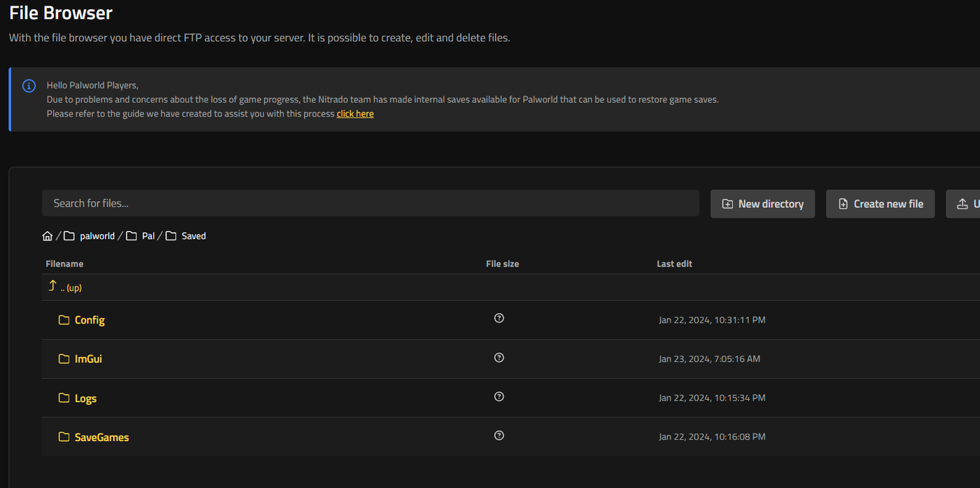This screenshot has width=980, height=488.
Task: Click file size help icon for Logs
Action: [x=499, y=396]
